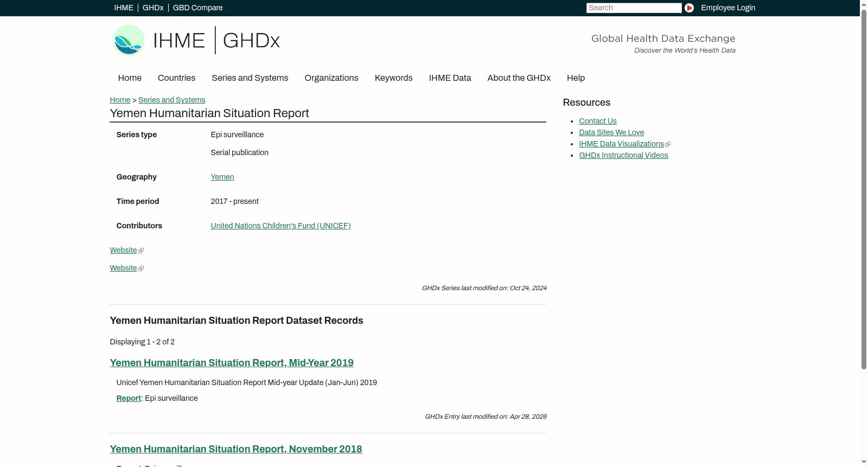Click the Mid-year Update (Jan-Jun) 2019 description
Viewport: 868px width, 467px height.
point(246,382)
